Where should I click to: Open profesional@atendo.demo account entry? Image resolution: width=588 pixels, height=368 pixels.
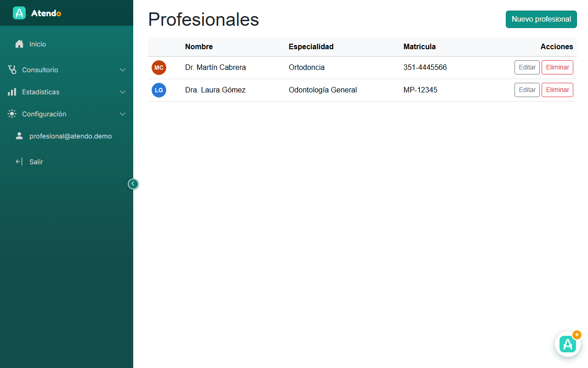coord(67,136)
